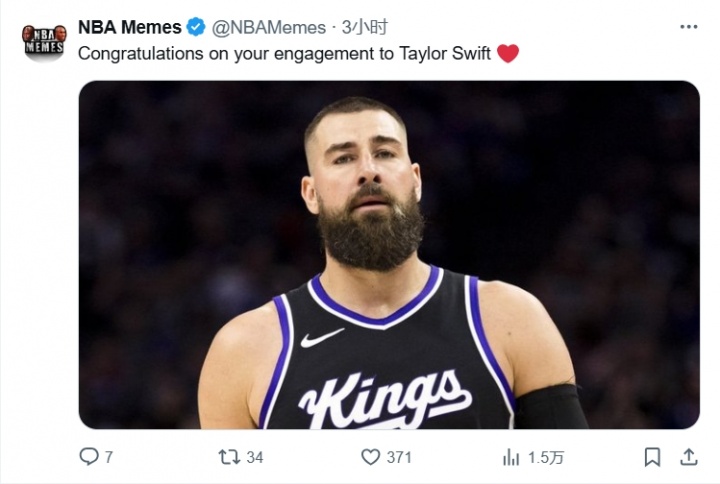Click the blue verified badge
Image resolution: width=720 pixels, height=484 pixels.
(x=196, y=27)
